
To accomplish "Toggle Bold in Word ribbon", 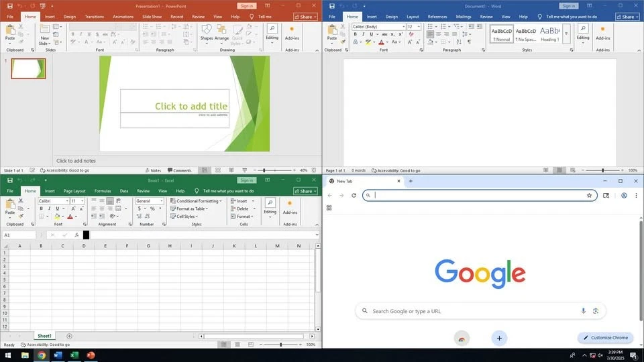I will point(356,34).
